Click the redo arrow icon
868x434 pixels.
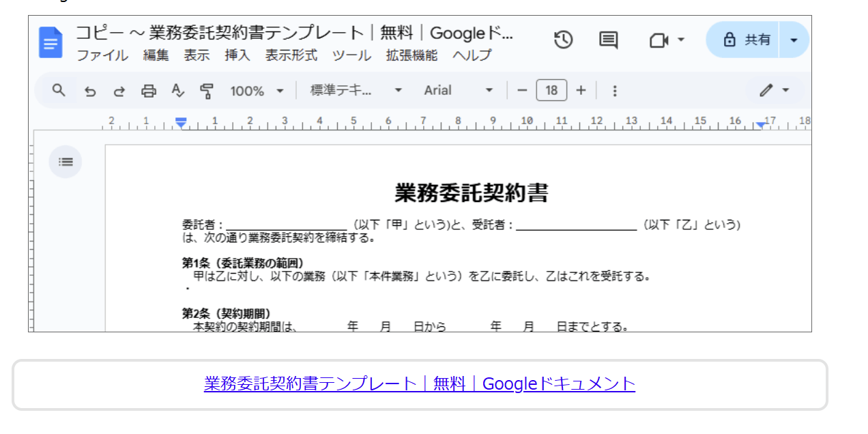point(119,90)
